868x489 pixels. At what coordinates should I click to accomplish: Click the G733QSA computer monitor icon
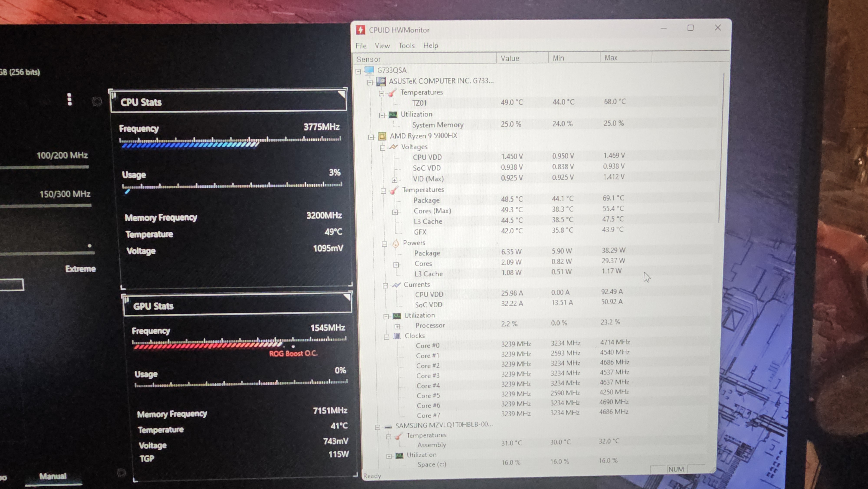369,70
